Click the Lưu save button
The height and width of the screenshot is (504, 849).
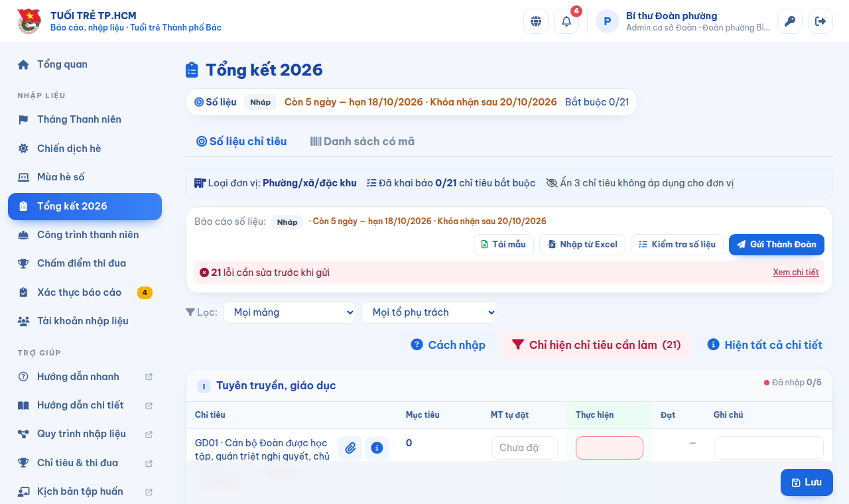pos(807,483)
